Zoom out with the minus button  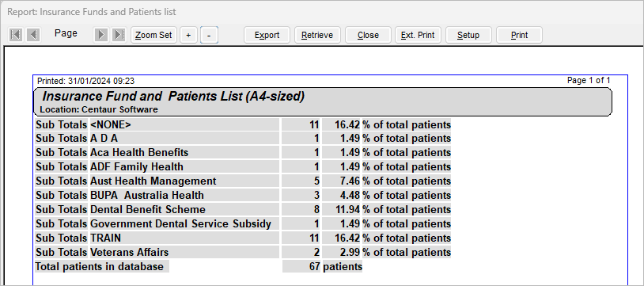click(x=209, y=35)
